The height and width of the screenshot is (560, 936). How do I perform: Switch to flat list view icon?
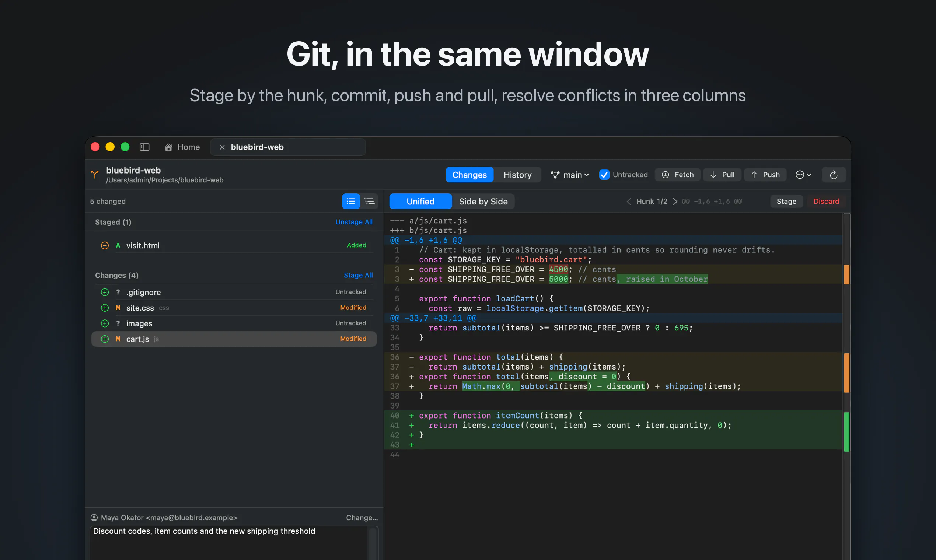350,201
